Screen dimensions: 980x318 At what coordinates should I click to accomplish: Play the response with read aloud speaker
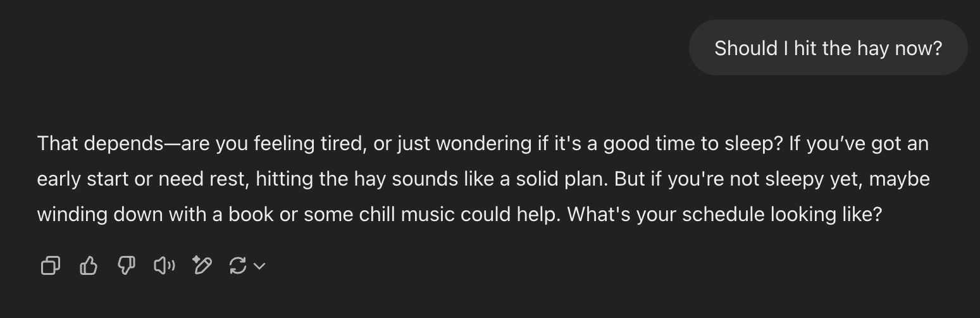point(164,266)
